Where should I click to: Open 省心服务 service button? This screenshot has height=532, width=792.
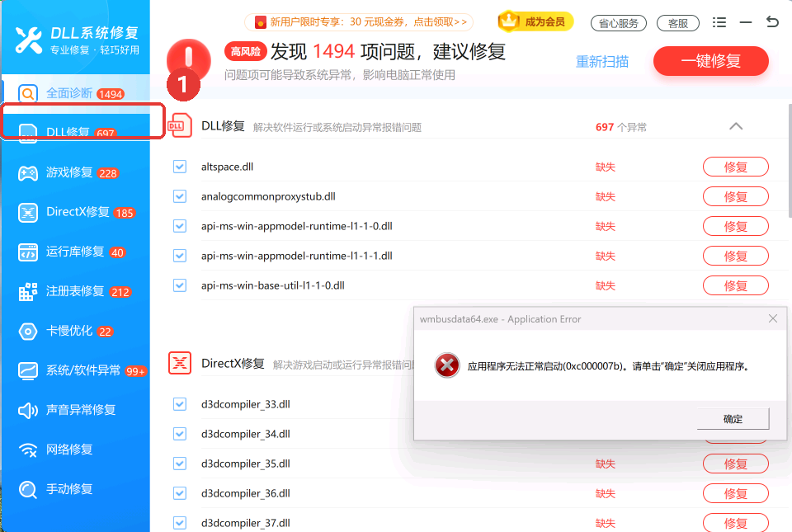[x=619, y=23]
